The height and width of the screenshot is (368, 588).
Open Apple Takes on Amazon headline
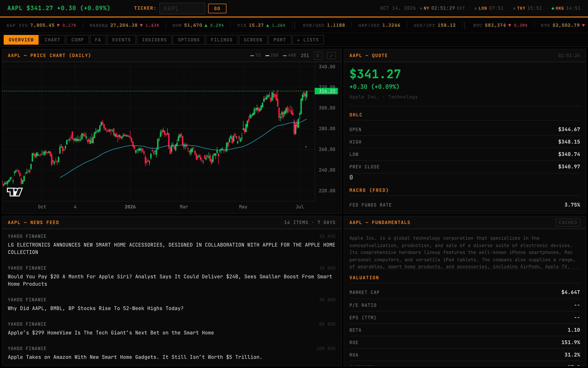[x=135, y=357]
